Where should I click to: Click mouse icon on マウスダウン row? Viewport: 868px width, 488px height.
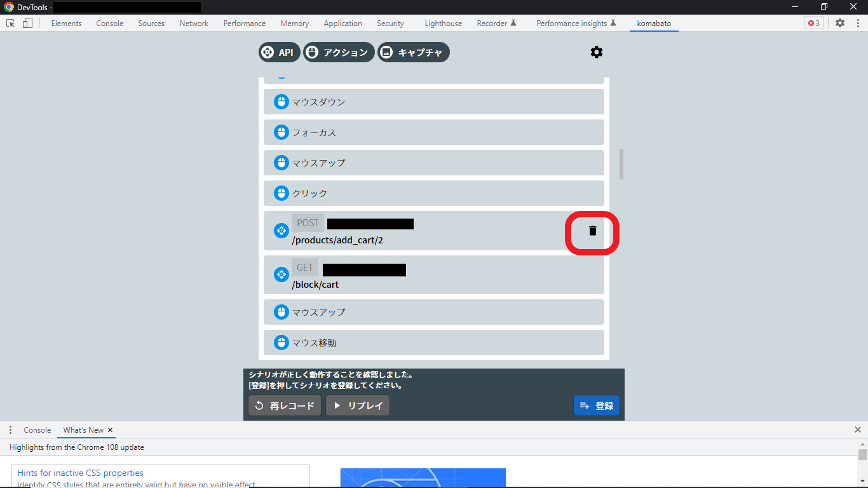pyautogui.click(x=281, y=102)
